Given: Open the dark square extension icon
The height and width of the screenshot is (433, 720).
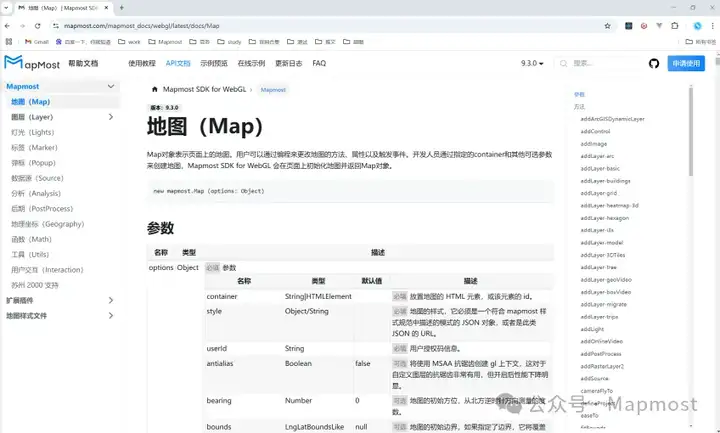Looking at the screenshot, I should click(x=629, y=26).
